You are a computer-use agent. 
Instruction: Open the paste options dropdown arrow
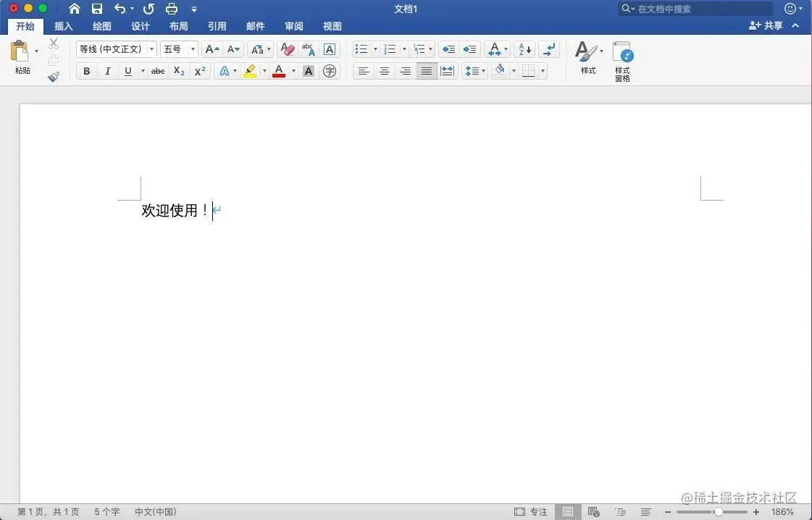36,51
